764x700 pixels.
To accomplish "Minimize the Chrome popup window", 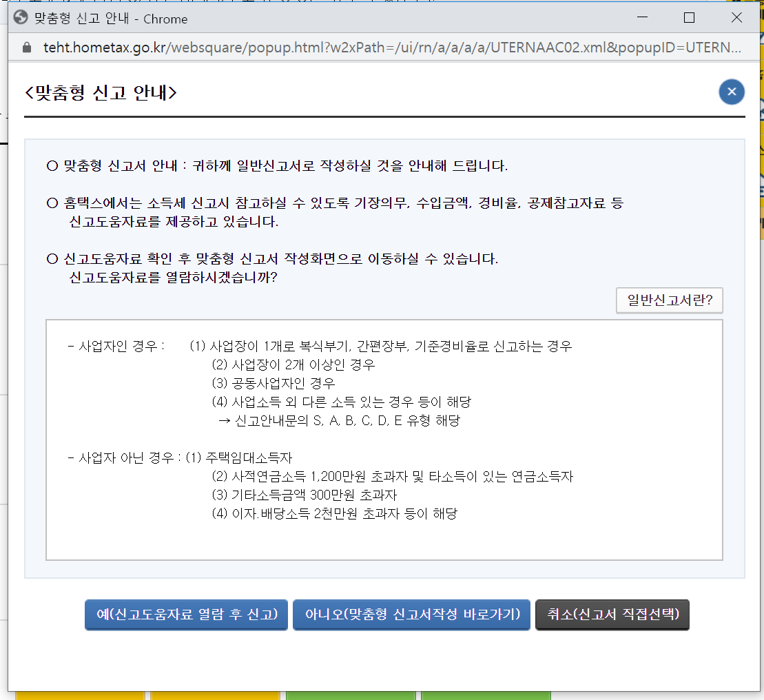I will pos(641,18).
